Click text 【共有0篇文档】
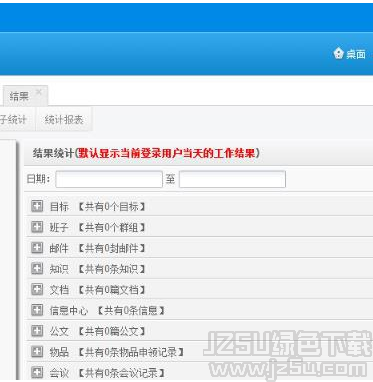Image resolution: width=373 pixels, height=382 pixels. [x=112, y=290]
